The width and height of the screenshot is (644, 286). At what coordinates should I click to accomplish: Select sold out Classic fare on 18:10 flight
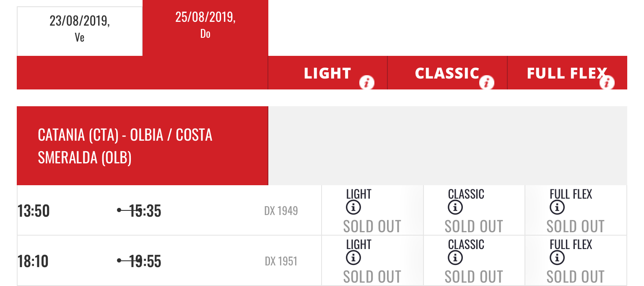(x=474, y=277)
